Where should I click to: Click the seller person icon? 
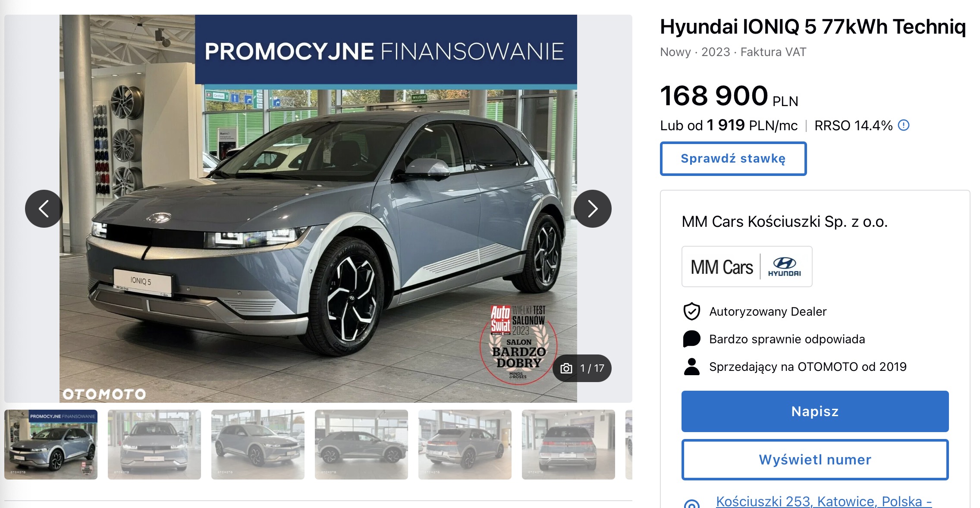(x=691, y=367)
